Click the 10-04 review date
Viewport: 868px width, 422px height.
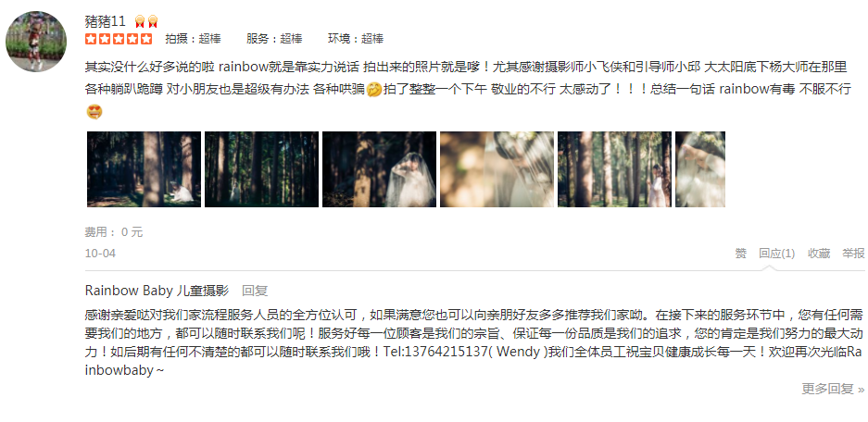point(100,254)
